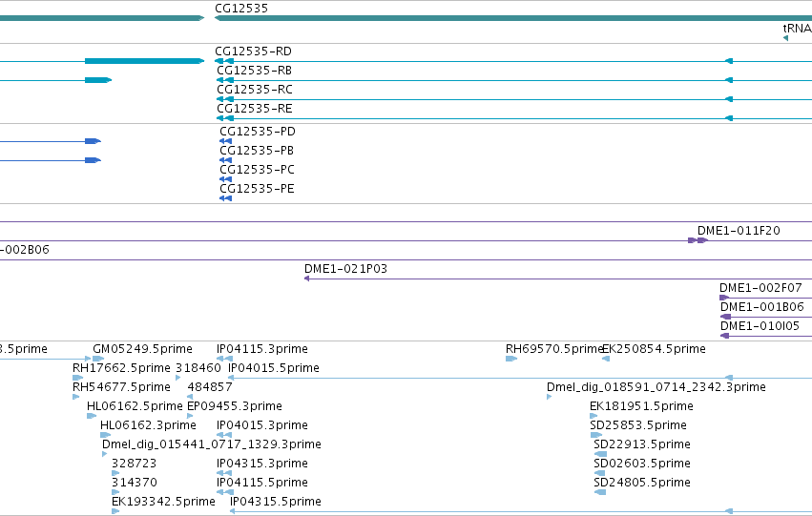
Task: Select the CG12535-PE protein label
Action: (257, 189)
